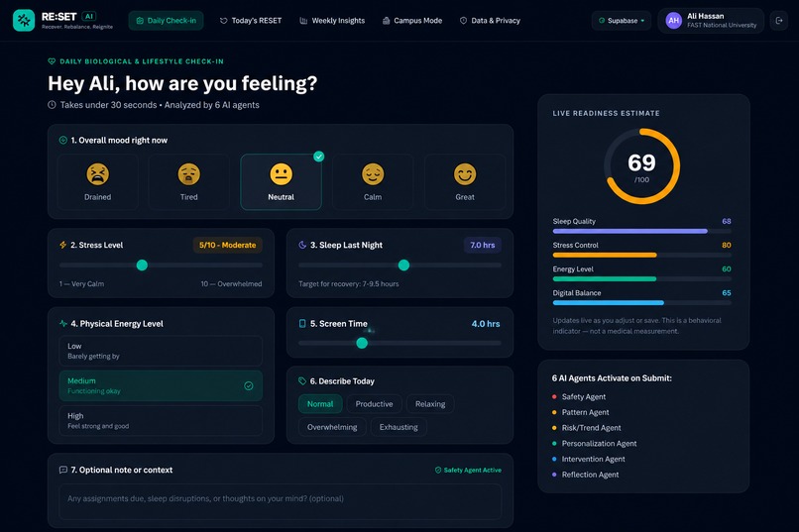
Task: Click the pulse icon beside Physical Energy Level
Action: point(63,323)
